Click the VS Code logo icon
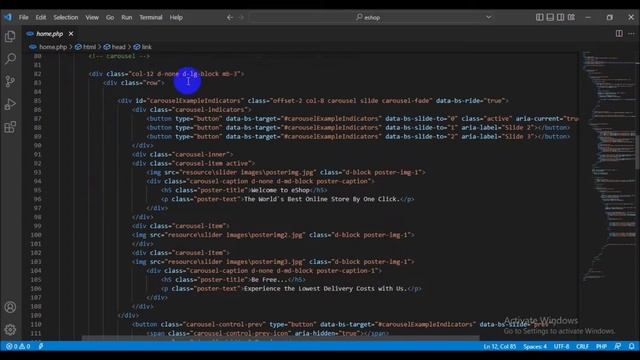640x360 pixels. click(x=8, y=17)
